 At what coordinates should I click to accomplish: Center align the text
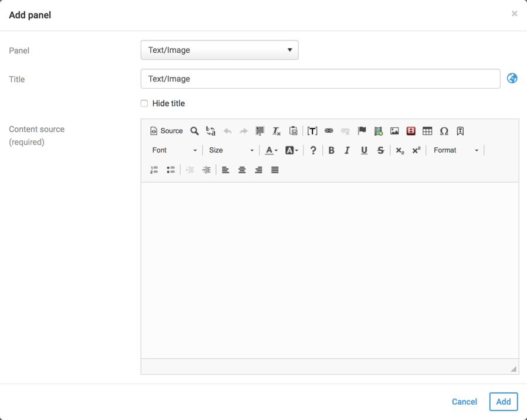[x=242, y=170]
